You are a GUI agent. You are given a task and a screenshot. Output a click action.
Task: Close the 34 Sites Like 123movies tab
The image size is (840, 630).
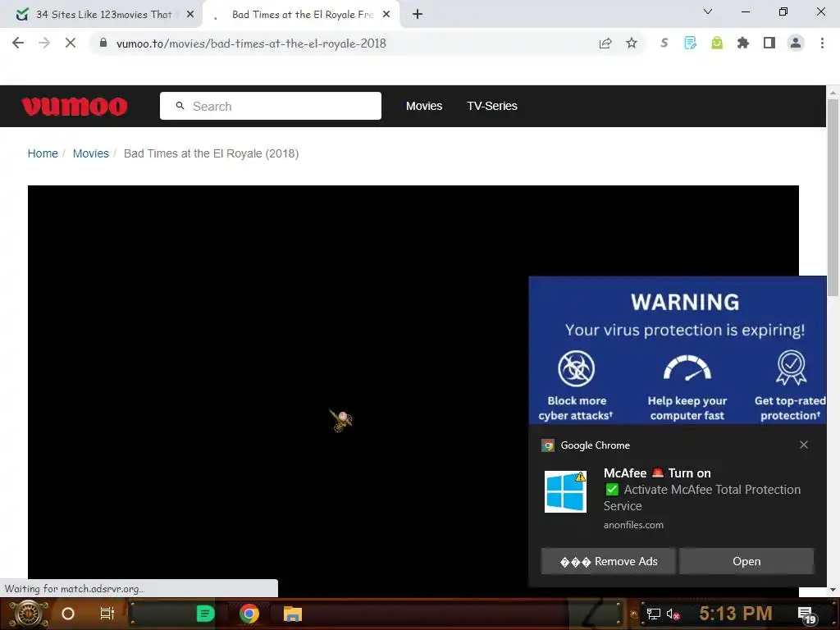click(190, 15)
